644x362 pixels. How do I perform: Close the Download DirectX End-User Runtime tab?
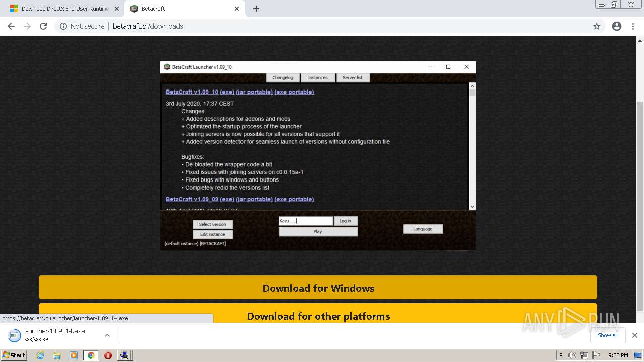pos(117,9)
